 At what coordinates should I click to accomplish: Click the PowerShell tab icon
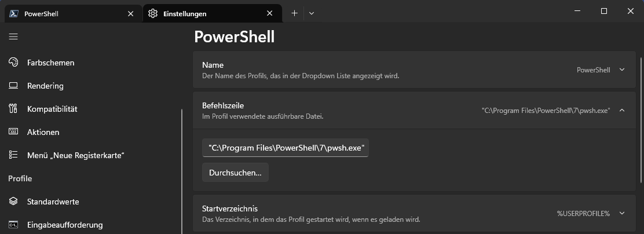click(x=13, y=13)
